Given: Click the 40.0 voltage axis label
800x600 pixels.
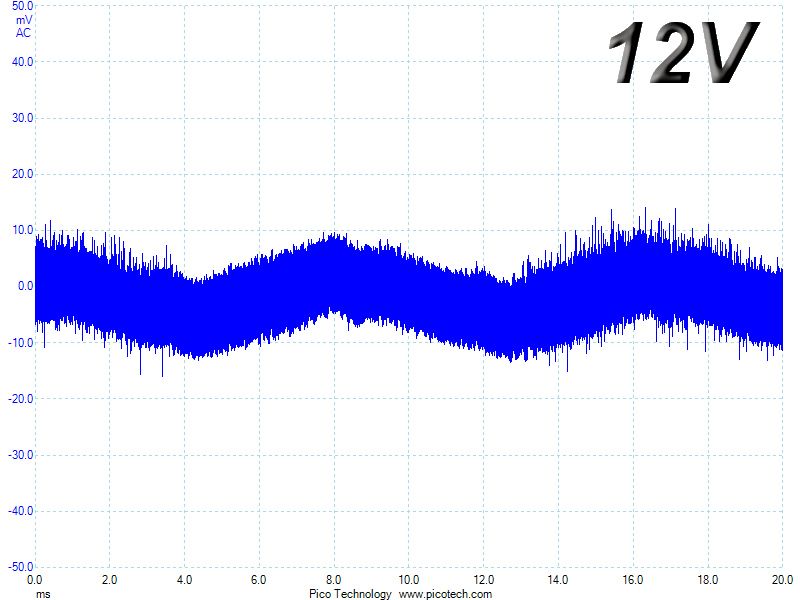Looking at the screenshot, I should 22,62.
